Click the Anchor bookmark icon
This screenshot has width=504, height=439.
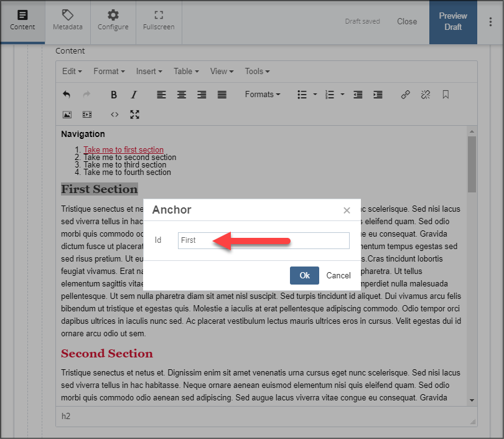pyautogui.click(x=446, y=95)
